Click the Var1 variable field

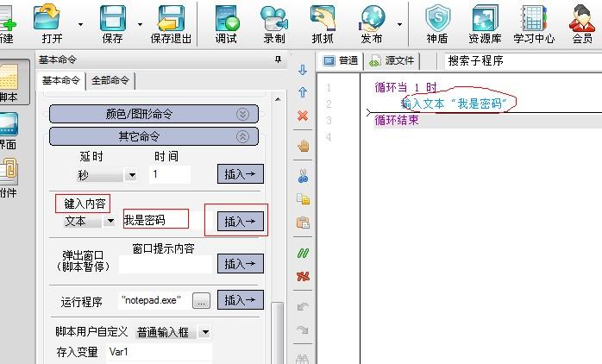tap(159, 352)
